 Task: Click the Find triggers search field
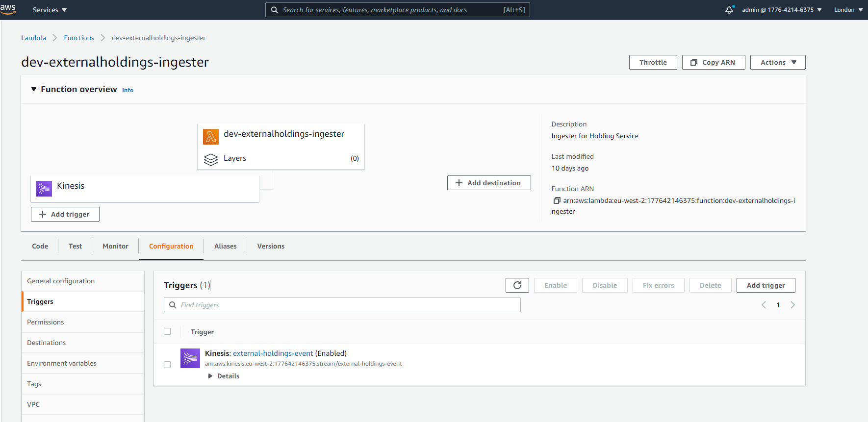click(x=348, y=305)
